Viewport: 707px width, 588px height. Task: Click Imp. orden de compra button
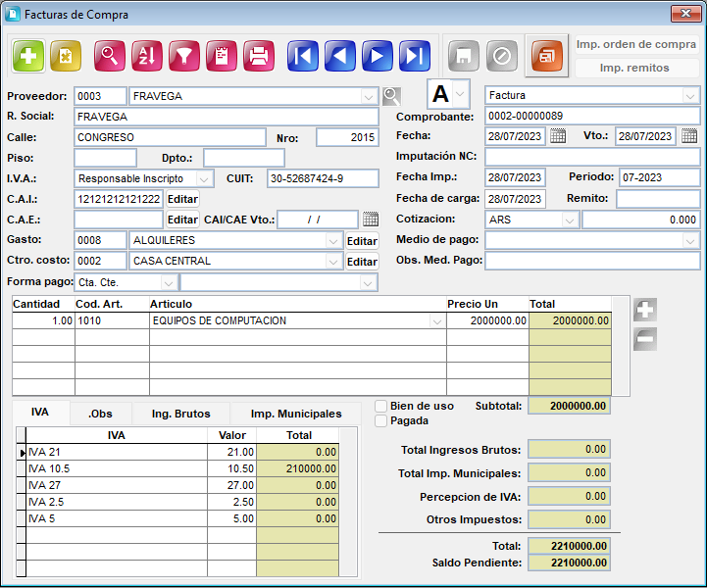point(636,44)
